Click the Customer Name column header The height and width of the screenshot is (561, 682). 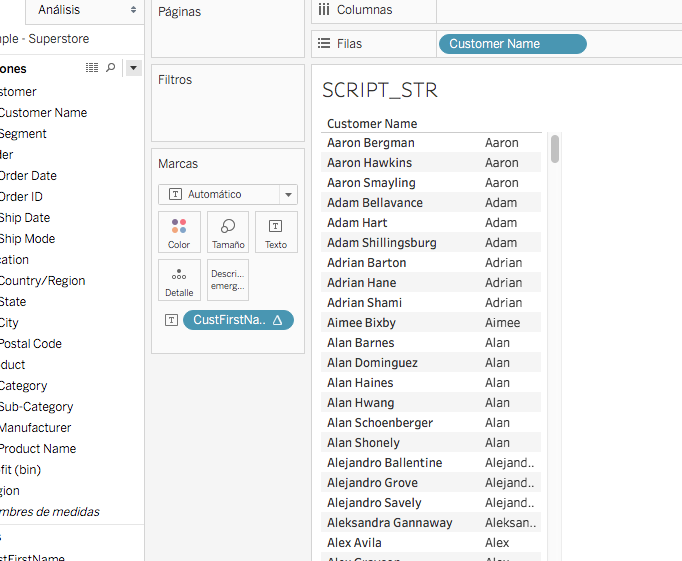pos(372,124)
